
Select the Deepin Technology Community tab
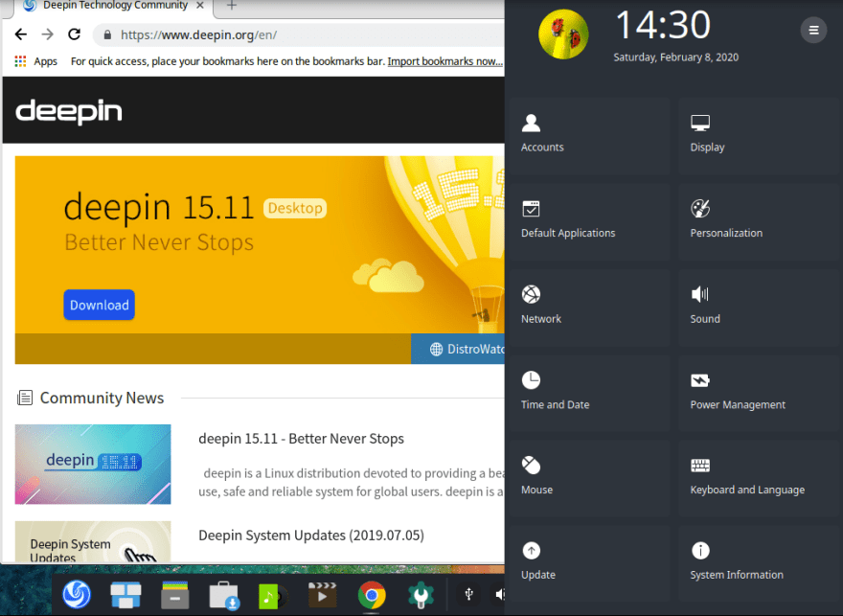[x=113, y=6]
